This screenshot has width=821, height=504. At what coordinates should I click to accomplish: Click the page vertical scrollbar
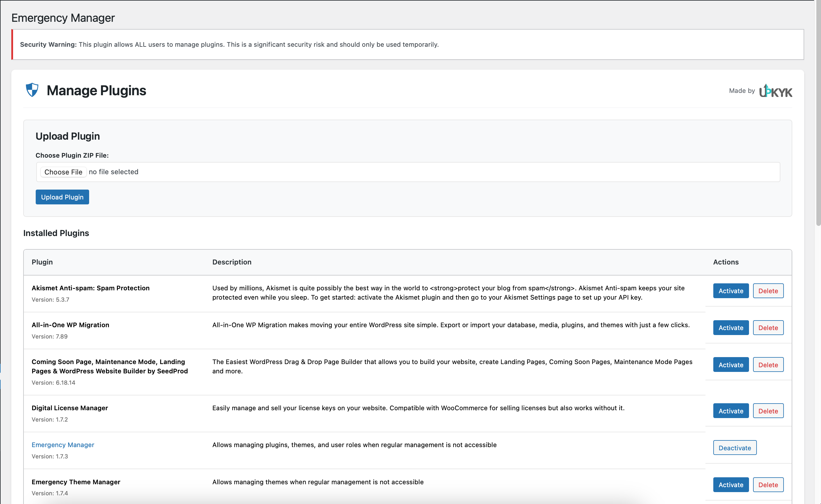(x=818, y=113)
